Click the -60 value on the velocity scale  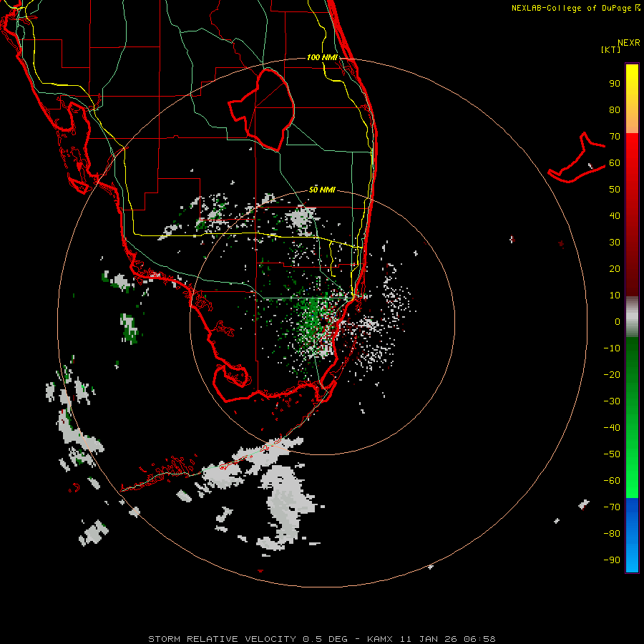click(612, 481)
